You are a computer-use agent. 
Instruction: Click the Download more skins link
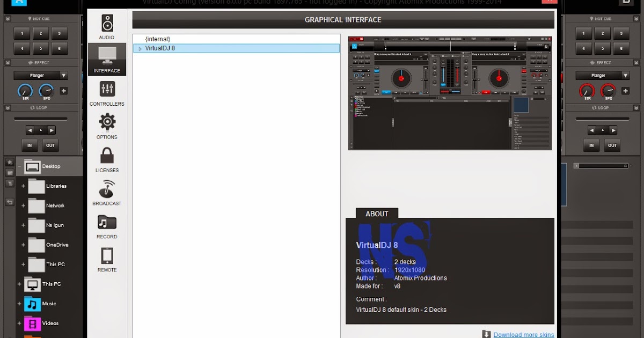523,334
